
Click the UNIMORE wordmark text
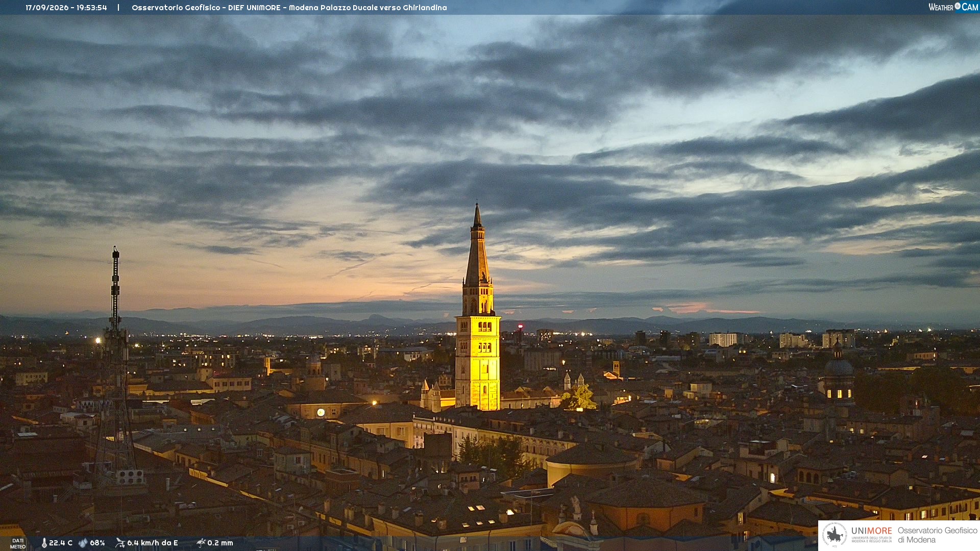pos(871,531)
